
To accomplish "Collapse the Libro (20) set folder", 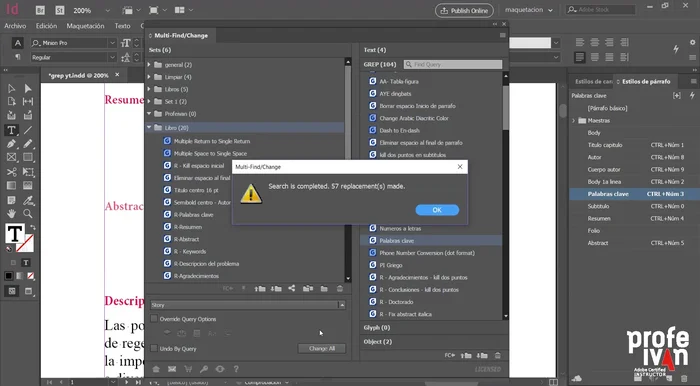I will (149, 128).
